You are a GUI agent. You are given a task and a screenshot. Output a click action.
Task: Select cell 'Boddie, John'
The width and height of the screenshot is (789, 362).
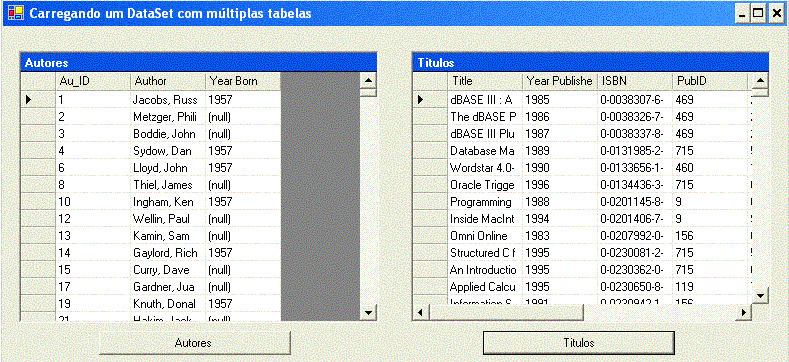pyautogui.click(x=168, y=134)
